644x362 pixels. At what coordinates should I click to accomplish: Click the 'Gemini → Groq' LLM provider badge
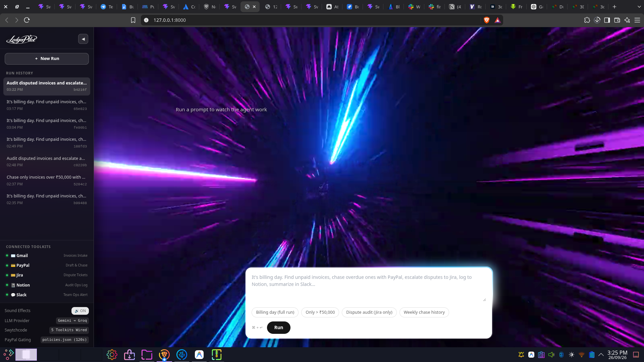click(72, 320)
